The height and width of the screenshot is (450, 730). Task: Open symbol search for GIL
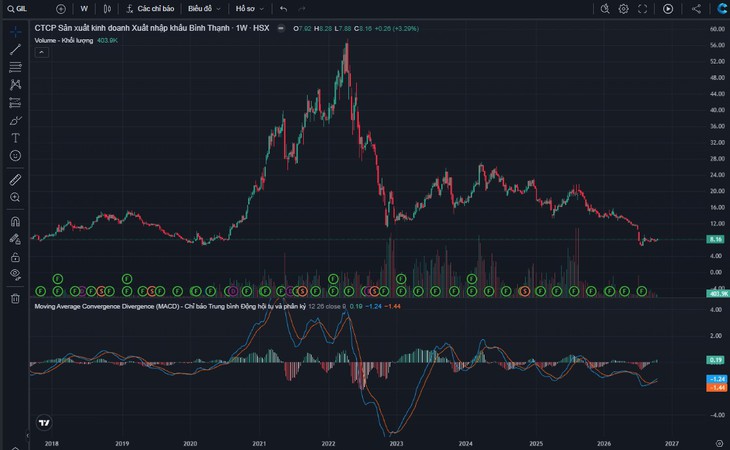pyautogui.click(x=17, y=9)
